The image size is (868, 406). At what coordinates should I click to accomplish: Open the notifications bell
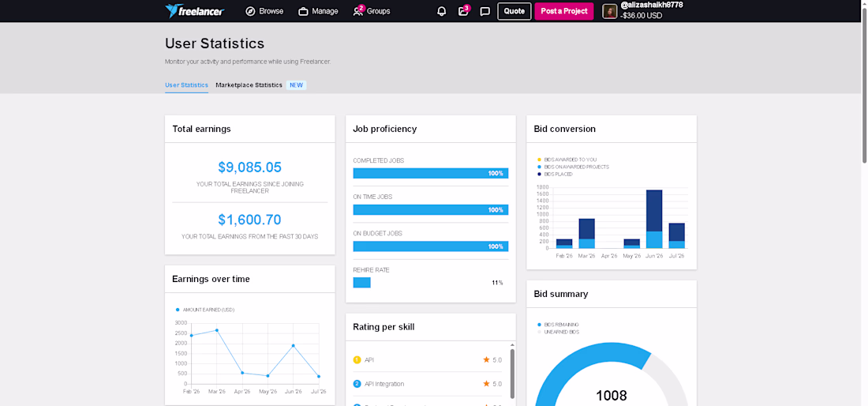point(442,11)
